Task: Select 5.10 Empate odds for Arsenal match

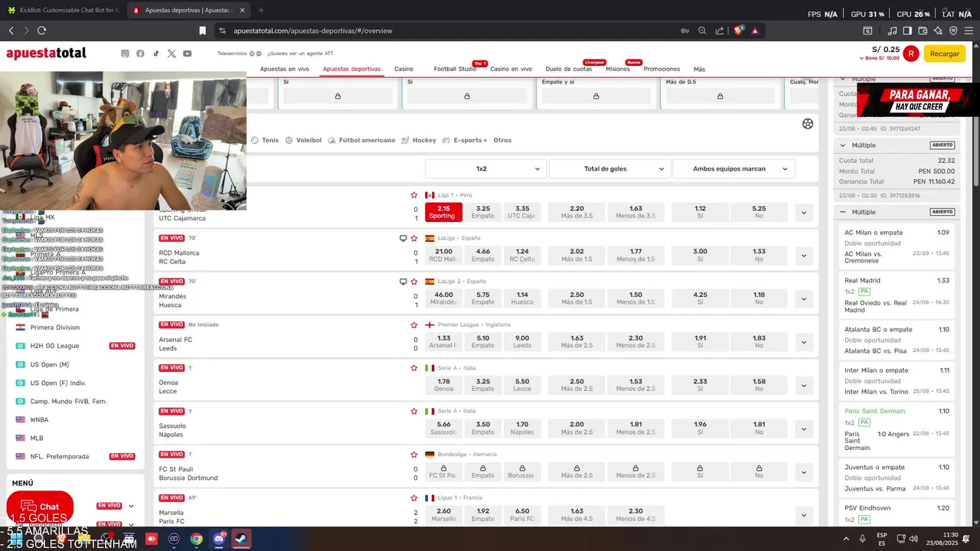Action: point(483,341)
